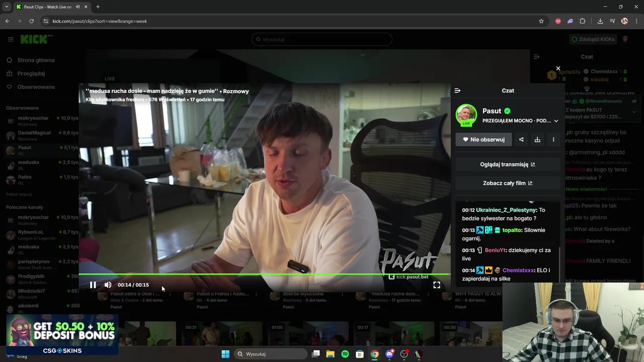Open the hamburger menu beside KICK logo
The height and width of the screenshot is (362, 644).
(x=11, y=39)
